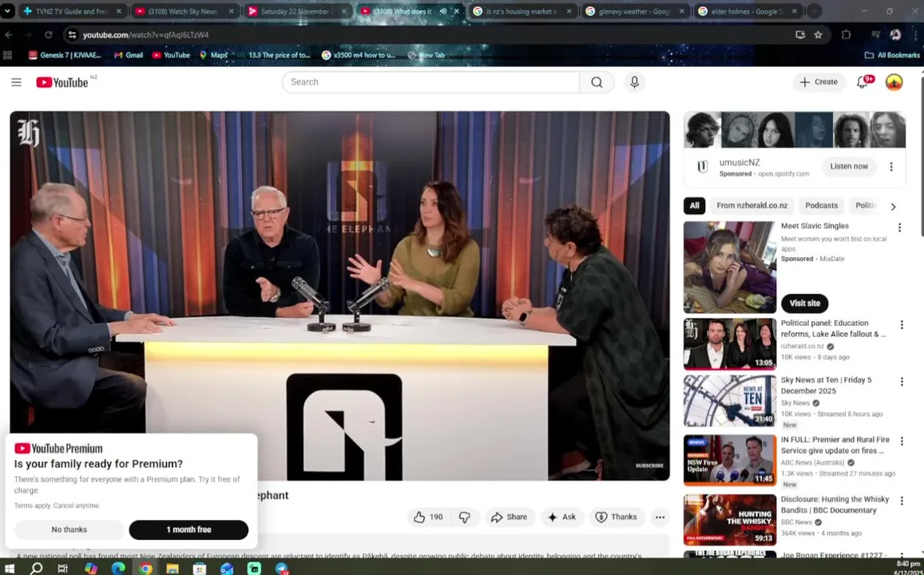Open Disclosure: Hunting the Whisky Bandits title

click(835, 505)
